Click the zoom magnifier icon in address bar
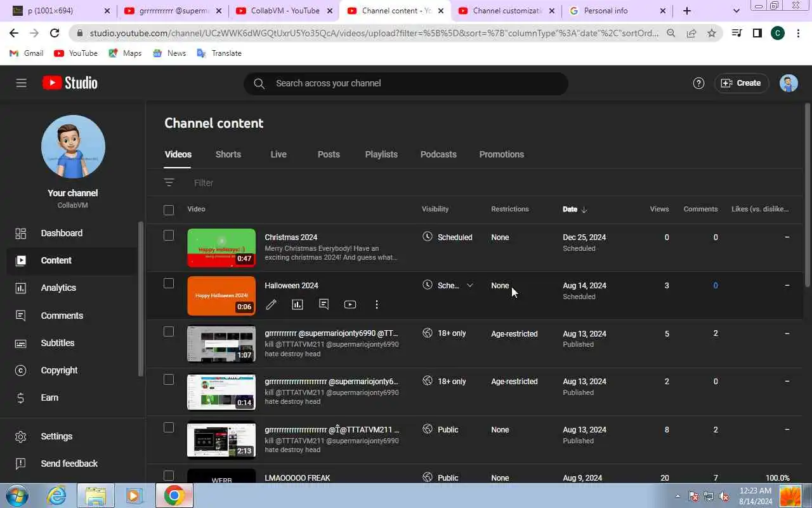 point(671,33)
